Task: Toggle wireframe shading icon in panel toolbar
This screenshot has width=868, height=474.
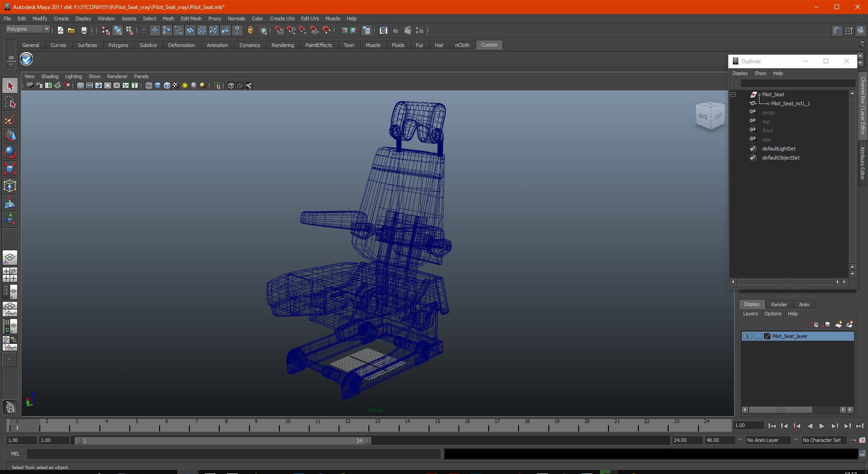Action: coord(149,85)
